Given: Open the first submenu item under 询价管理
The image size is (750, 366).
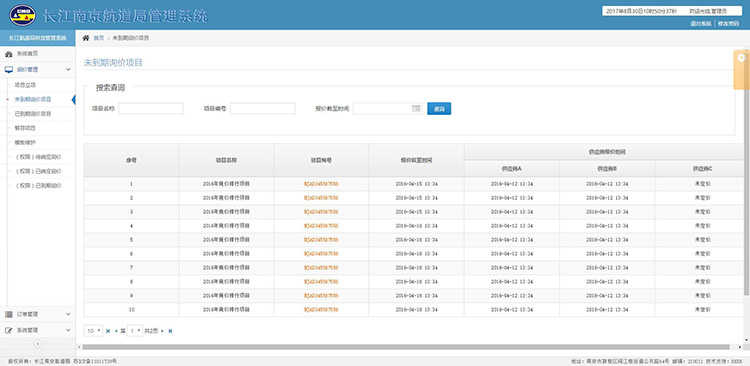Looking at the screenshot, I should click(25, 85).
